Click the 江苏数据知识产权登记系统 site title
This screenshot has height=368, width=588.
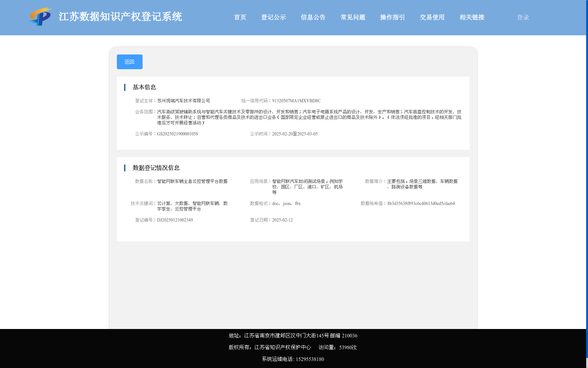click(x=120, y=17)
